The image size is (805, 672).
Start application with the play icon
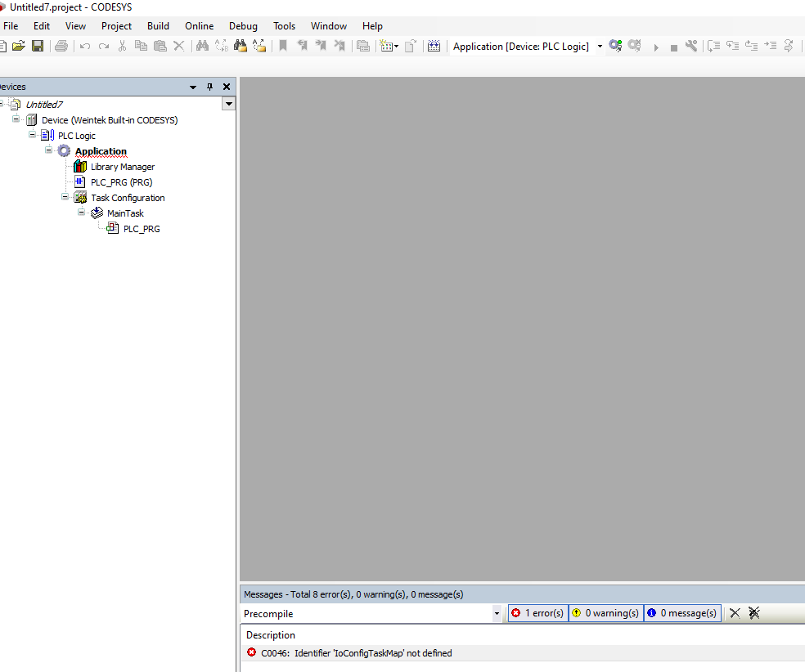(x=656, y=47)
